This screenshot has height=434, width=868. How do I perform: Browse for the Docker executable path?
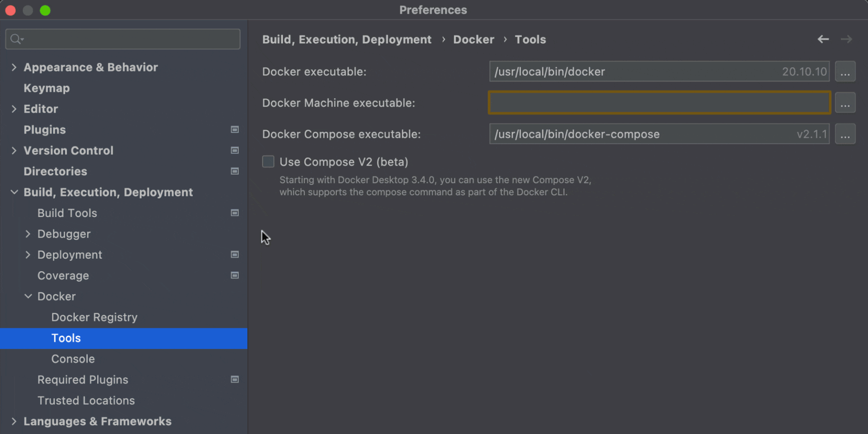pyautogui.click(x=845, y=72)
